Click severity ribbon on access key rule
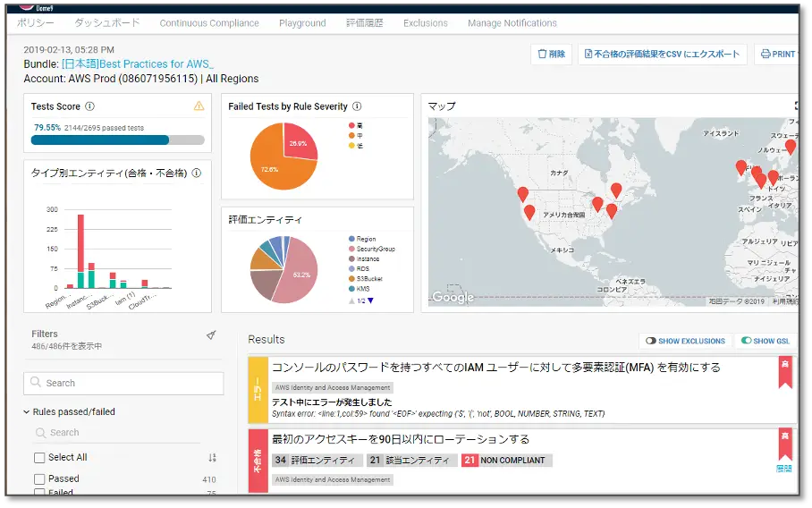The height and width of the screenshot is (508, 812). [785, 444]
